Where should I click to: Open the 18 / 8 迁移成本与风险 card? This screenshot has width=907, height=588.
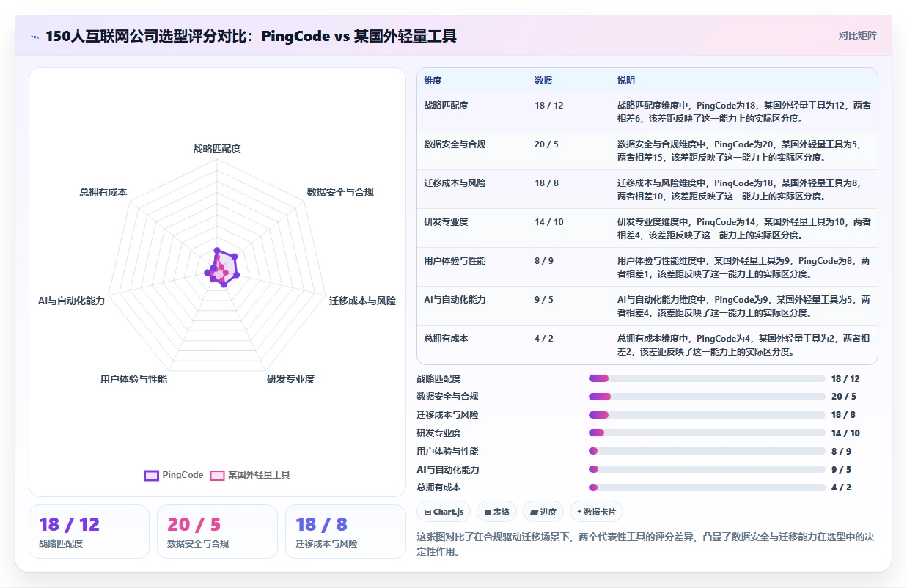coord(345,532)
